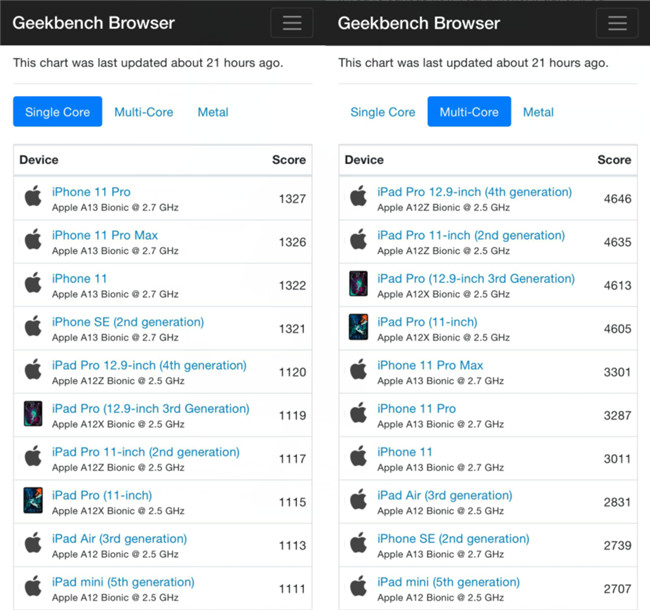Open iPad Pro 11-inch (2nd generation) link scoring 1117
Screen dimensions: 650x610
click(146, 452)
